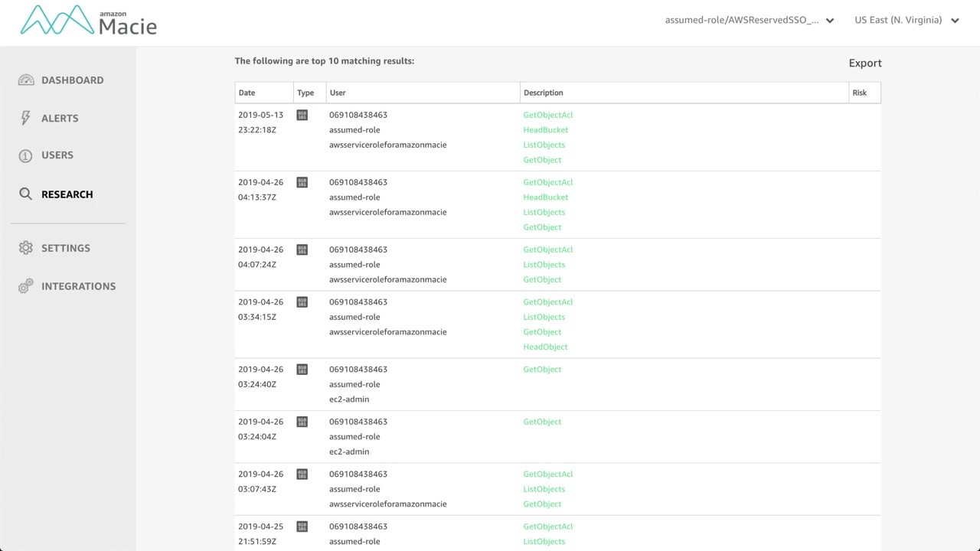980x551 pixels.
Task: Click type icon for 03:24:40Z event row
Action: tap(302, 370)
